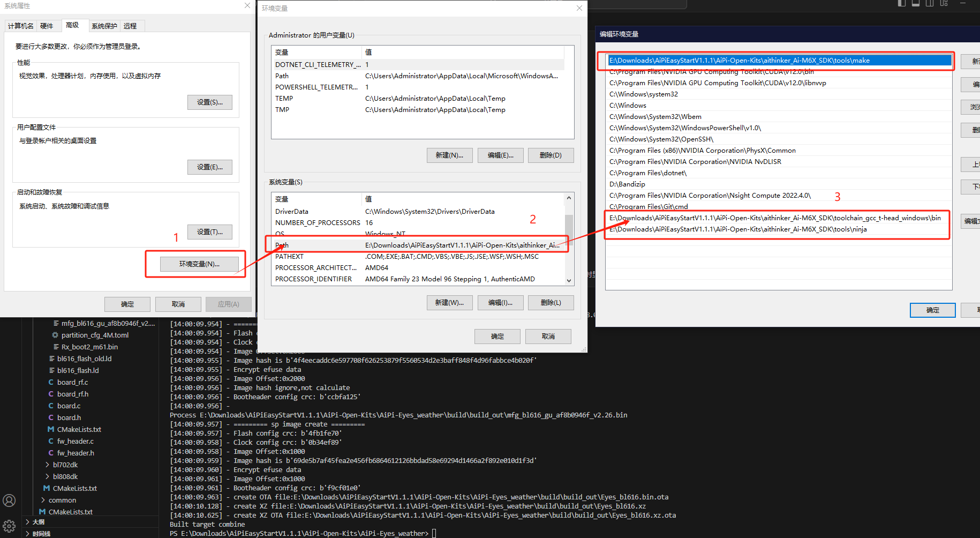This screenshot has height=538, width=980.
Task: Open the customize layout icon
Action: pyautogui.click(x=944, y=3)
